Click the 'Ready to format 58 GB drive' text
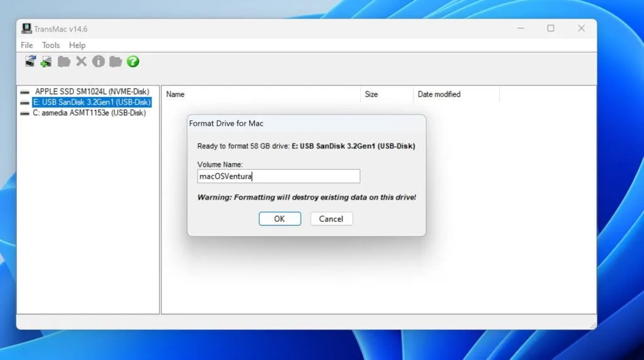The image size is (644, 360). point(243,146)
